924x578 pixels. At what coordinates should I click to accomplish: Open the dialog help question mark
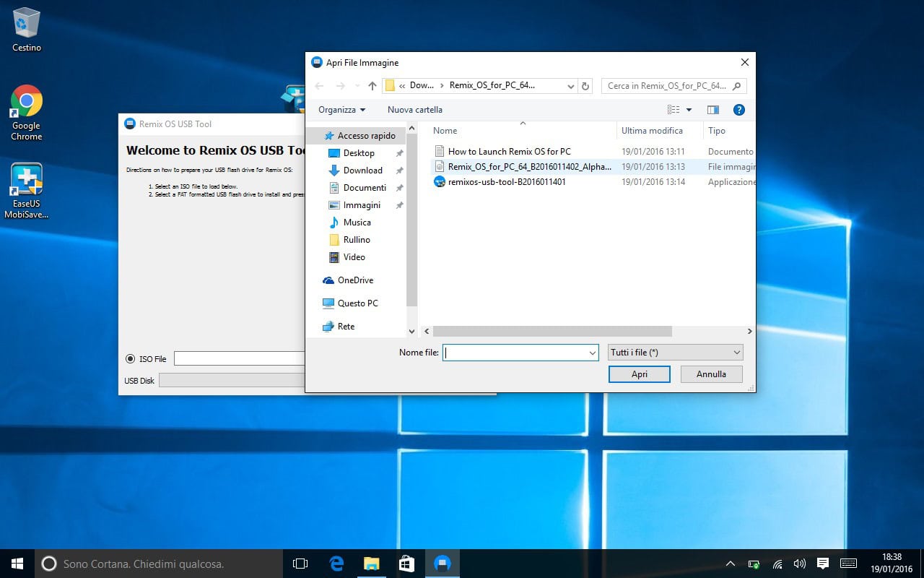738,110
